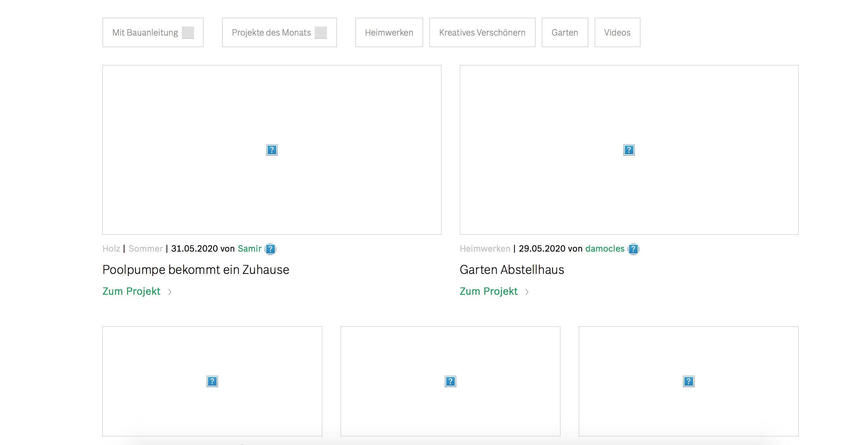Toggle the Mit Bauanleitung checkbox
Viewport: 868px width, 445px height.
click(188, 33)
